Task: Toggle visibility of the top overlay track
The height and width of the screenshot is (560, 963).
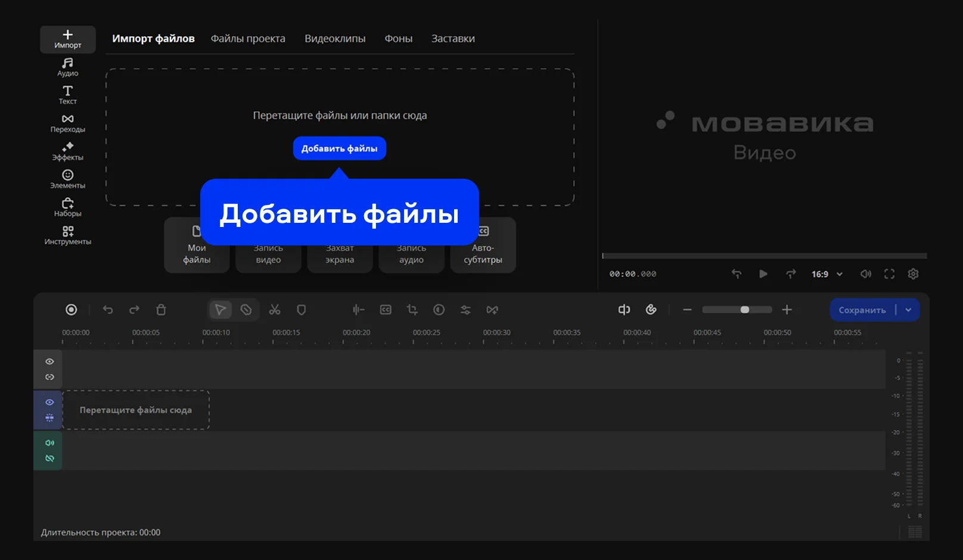Action: (49, 362)
